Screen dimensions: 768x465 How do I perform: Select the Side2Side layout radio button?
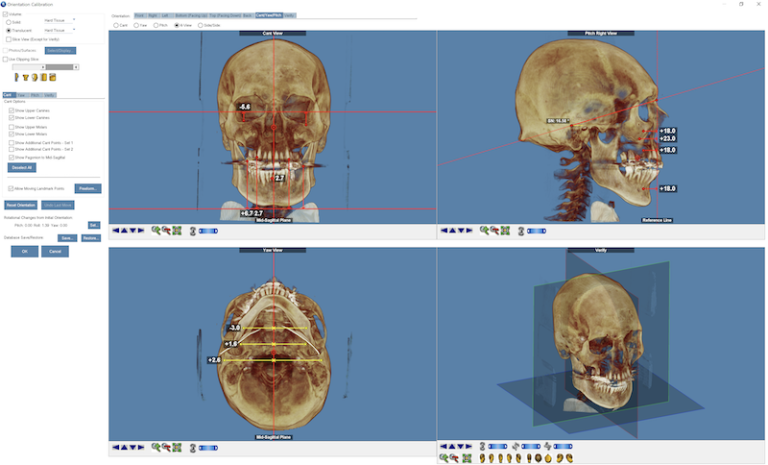(201, 25)
